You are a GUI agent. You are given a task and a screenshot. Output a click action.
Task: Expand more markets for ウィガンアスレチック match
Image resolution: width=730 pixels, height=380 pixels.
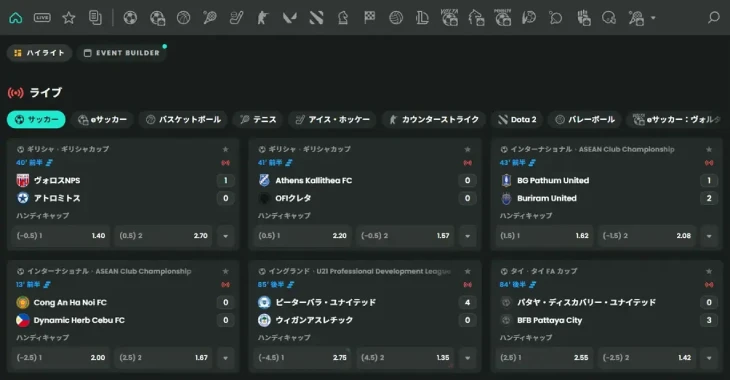coord(467,358)
